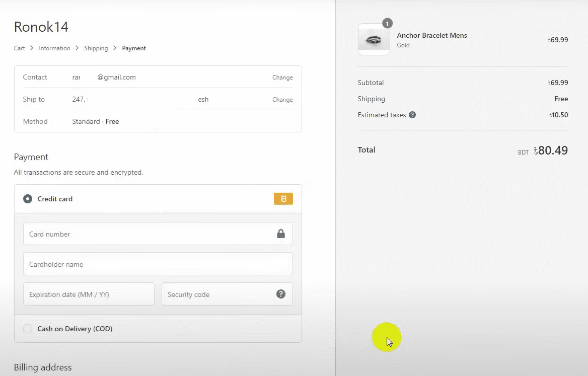Viewport: 588px width, 376px height.
Task: Click the Estimated taxes info icon
Action: click(x=412, y=115)
